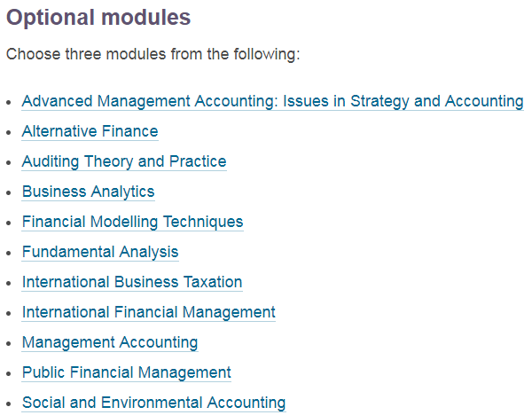Screen dimensions: 532x415
Task: Open Auditing Theory and Practice module
Action: pyautogui.click(x=124, y=161)
